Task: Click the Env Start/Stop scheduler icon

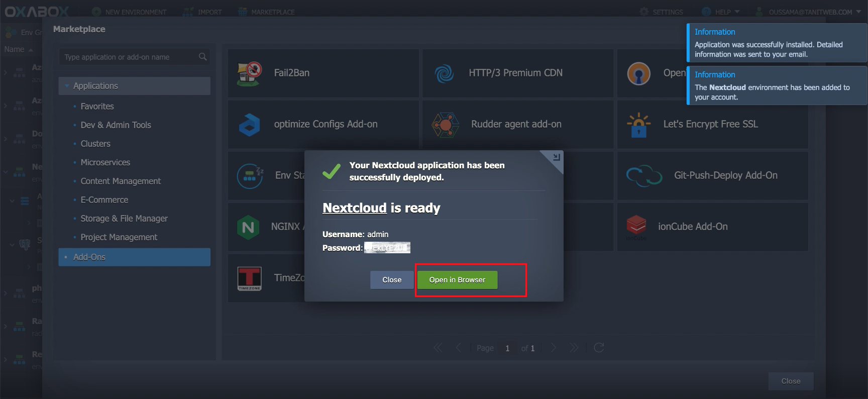Action: pyautogui.click(x=250, y=176)
